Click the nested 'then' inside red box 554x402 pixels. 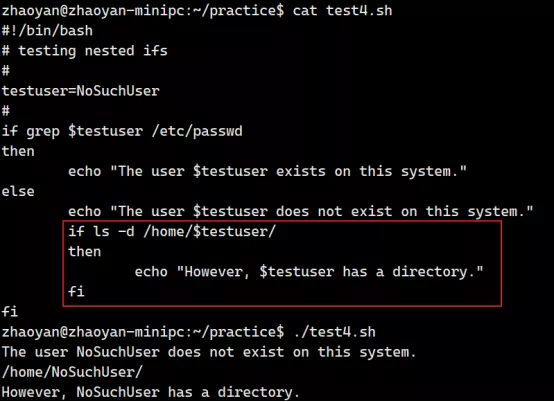(84, 252)
